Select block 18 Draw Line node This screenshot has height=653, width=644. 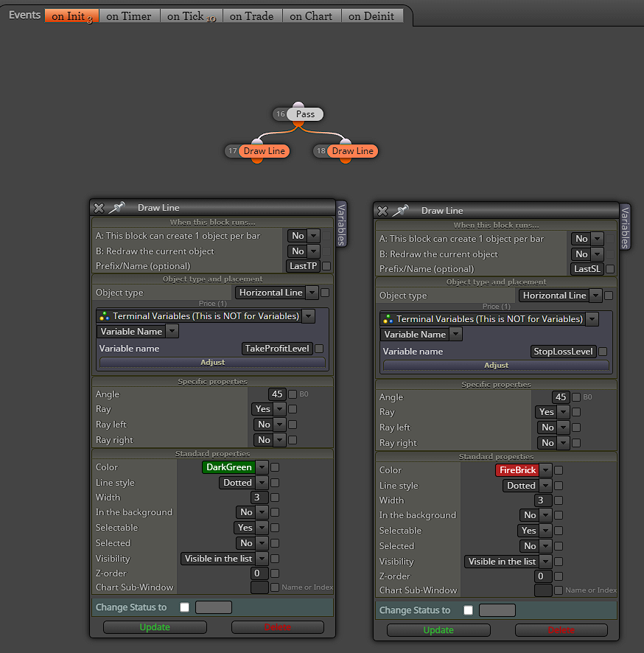(353, 151)
